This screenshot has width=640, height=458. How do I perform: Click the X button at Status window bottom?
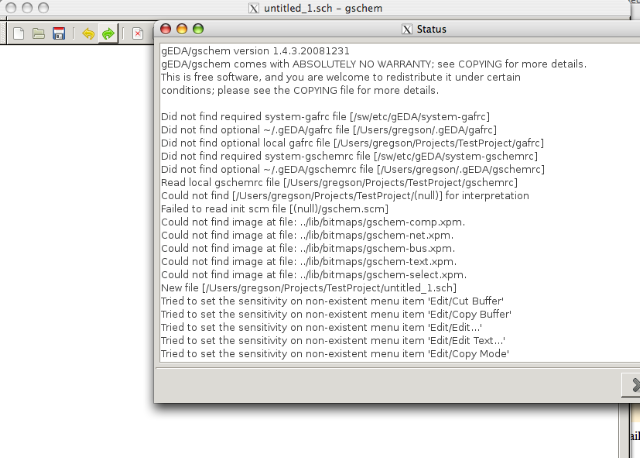[x=632, y=384]
